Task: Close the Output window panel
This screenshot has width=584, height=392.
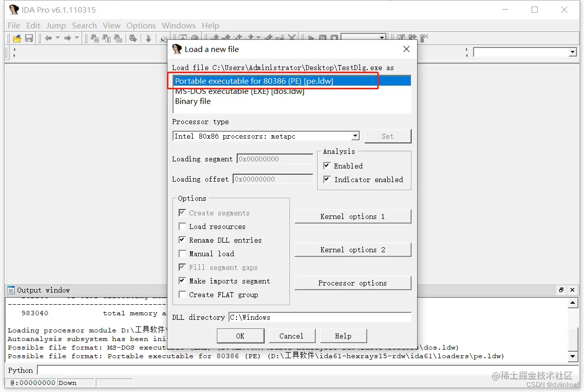Action: point(572,290)
